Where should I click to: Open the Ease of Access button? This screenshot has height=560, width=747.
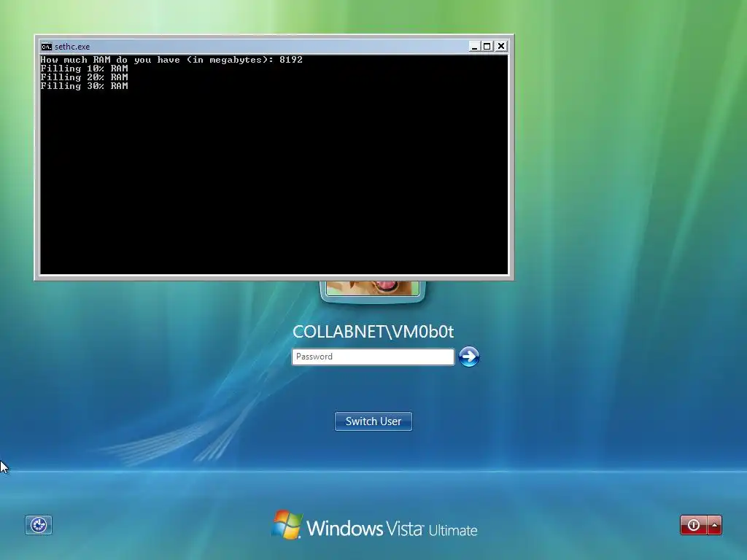(x=39, y=525)
